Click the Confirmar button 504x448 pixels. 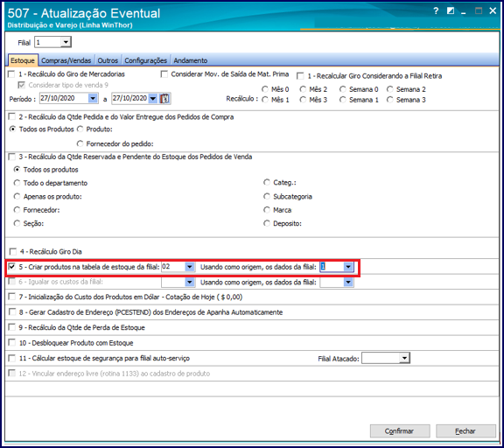pyautogui.click(x=400, y=431)
